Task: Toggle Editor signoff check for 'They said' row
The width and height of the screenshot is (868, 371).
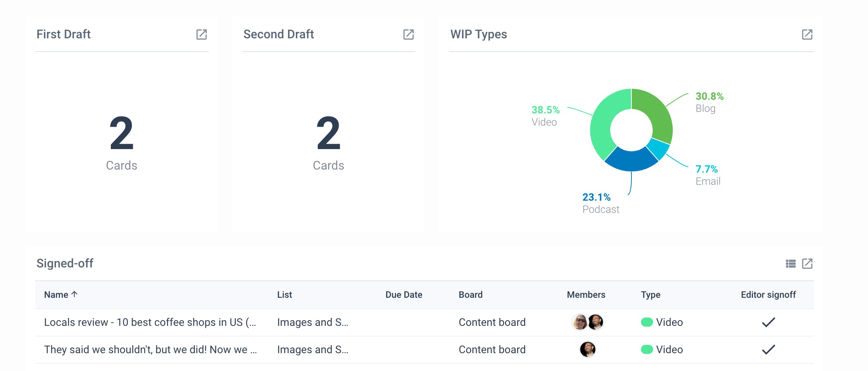Action: [x=768, y=349]
